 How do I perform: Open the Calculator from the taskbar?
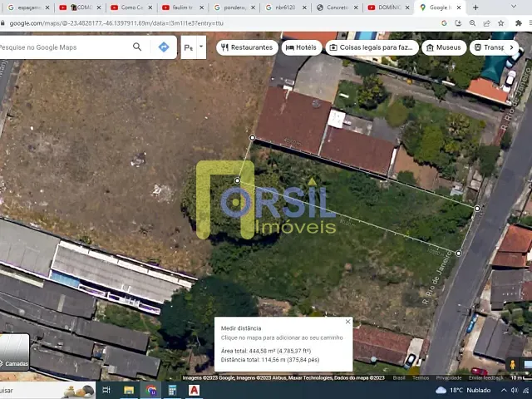coord(172,390)
